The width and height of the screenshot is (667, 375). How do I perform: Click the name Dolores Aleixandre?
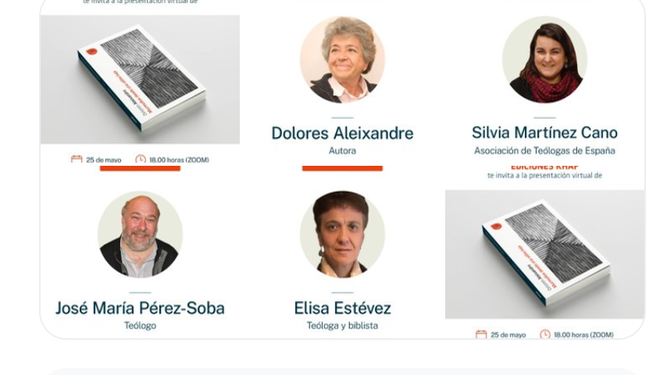pos(342,133)
